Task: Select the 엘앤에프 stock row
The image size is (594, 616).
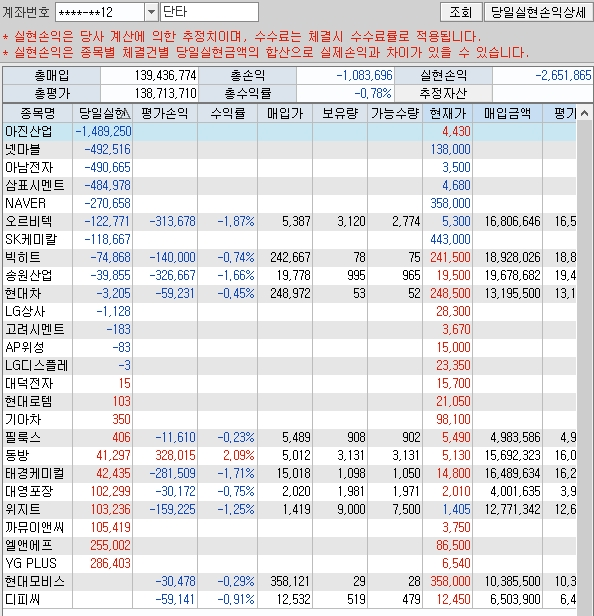Action: pos(290,546)
